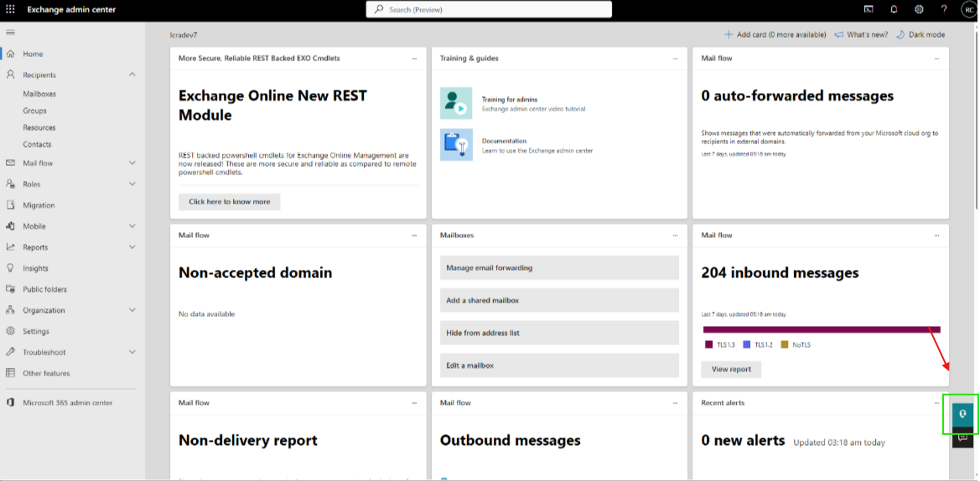Click the Migration icon in sidebar
Viewport: 980px width, 481px height.
[10, 205]
